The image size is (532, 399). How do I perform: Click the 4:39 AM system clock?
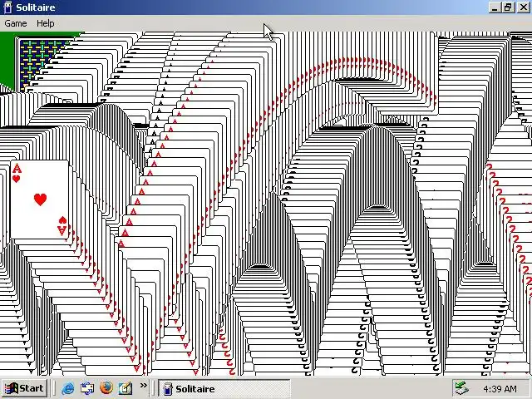tap(500, 389)
